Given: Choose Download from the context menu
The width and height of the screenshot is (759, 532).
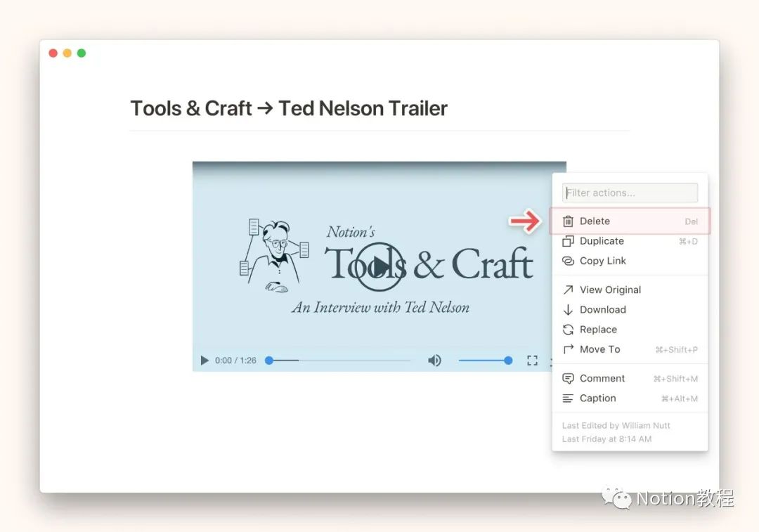Looking at the screenshot, I should pyautogui.click(x=602, y=309).
